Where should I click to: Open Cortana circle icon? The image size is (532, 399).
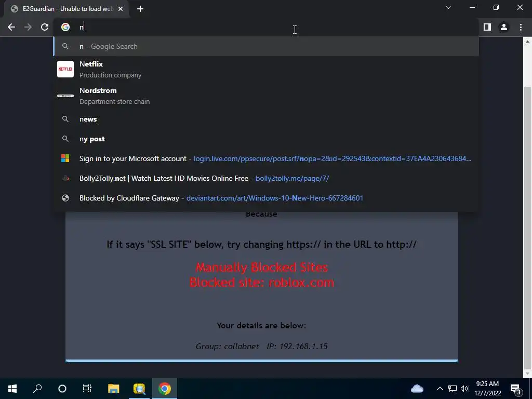(x=62, y=389)
